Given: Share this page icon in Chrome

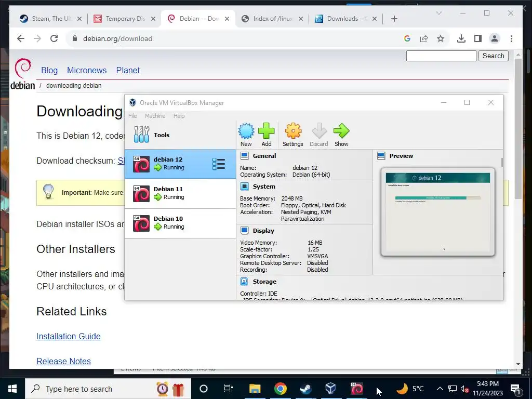Looking at the screenshot, I should coord(424,38).
